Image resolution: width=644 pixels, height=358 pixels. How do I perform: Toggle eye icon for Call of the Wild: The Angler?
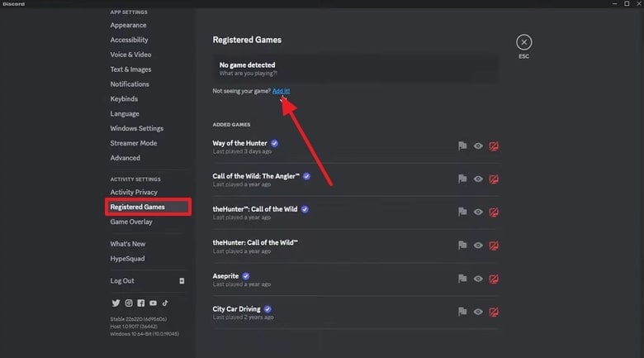[x=478, y=179]
